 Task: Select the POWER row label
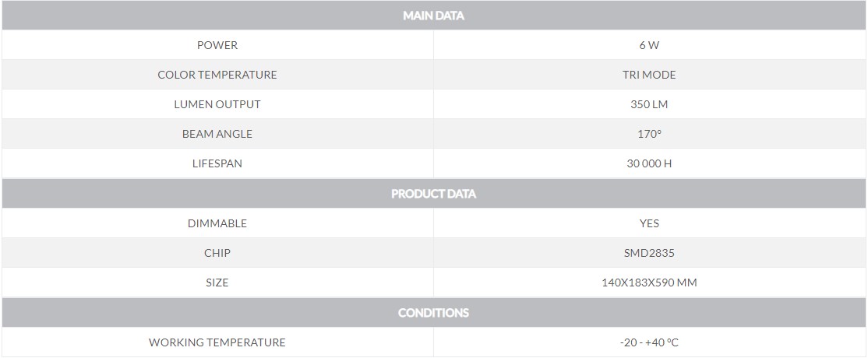pos(217,45)
